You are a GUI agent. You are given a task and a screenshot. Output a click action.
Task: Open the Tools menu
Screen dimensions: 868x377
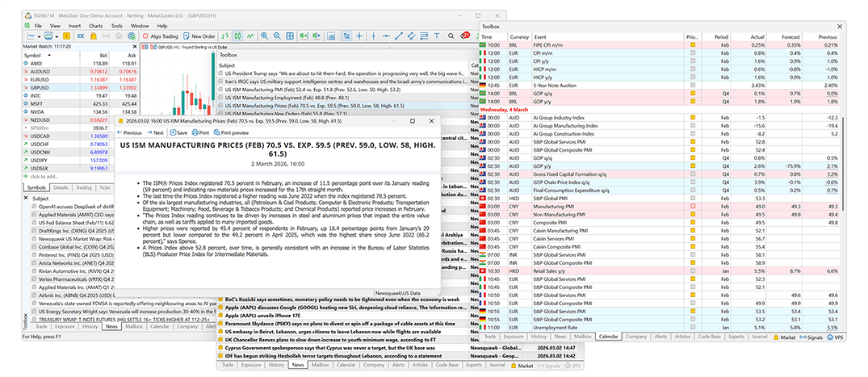[x=117, y=26]
